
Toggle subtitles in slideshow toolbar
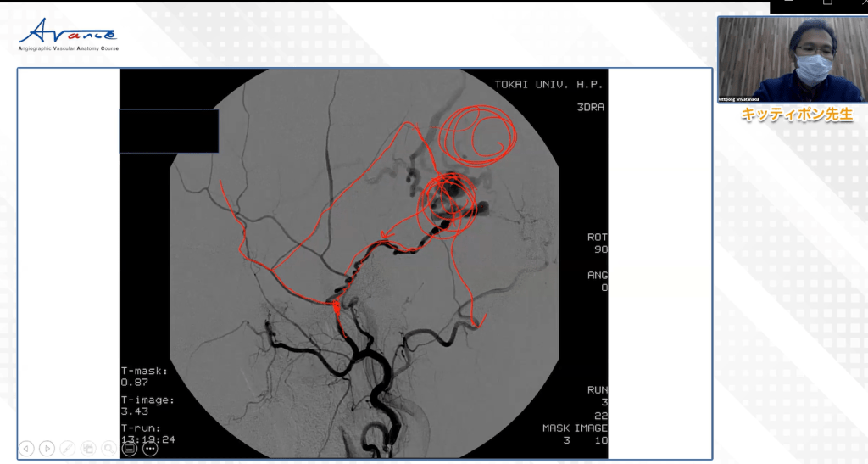tap(129, 448)
